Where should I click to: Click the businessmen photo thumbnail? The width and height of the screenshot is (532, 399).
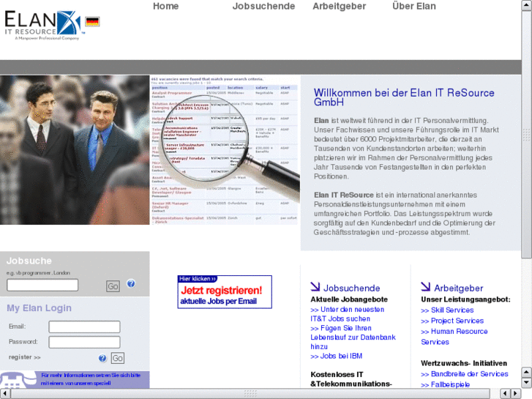pyautogui.click(x=75, y=150)
